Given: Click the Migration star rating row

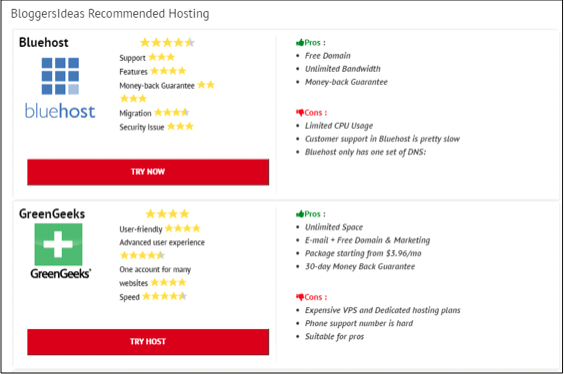Looking at the screenshot, I should tap(154, 113).
